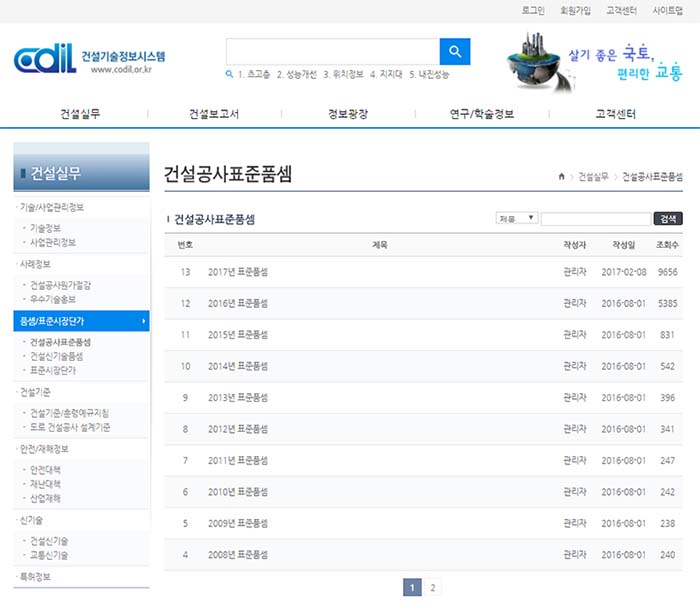
Task: Click the 회원가입 link
Action: [x=575, y=10]
